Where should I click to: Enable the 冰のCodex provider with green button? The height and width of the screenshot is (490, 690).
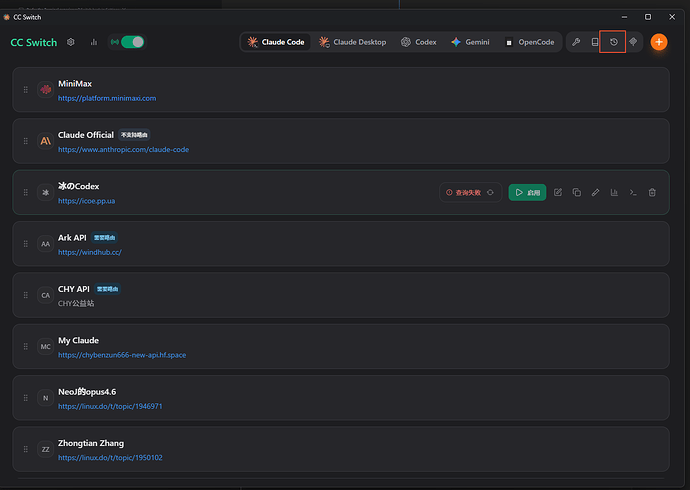click(527, 193)
